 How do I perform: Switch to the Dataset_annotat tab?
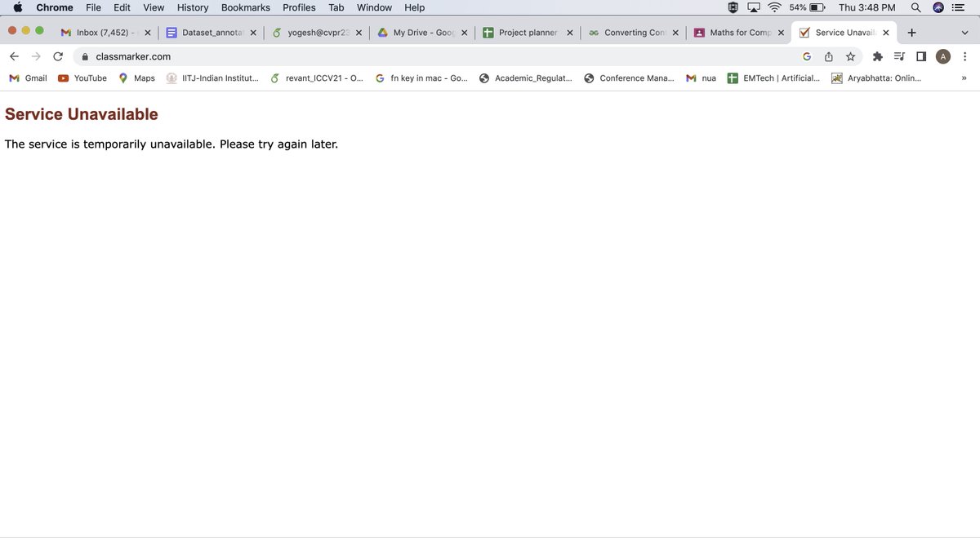tap(211, 33)
